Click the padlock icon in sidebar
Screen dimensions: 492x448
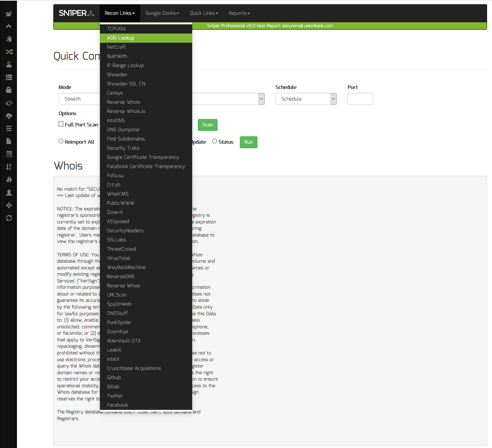tap(9, 90)
